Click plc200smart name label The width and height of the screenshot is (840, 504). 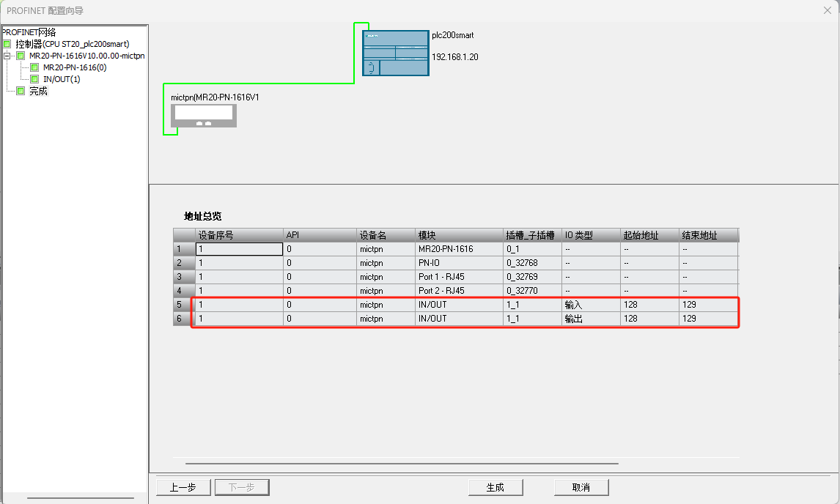453,35
